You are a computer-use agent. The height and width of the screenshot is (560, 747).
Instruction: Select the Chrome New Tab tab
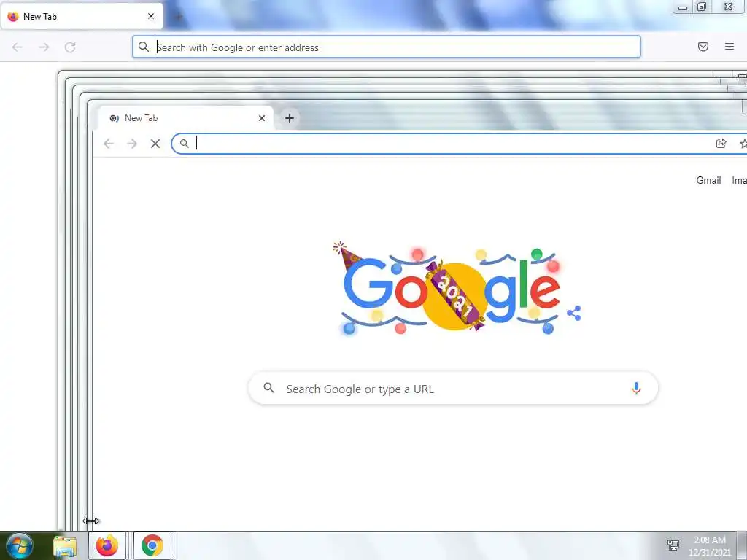point(186,118)
